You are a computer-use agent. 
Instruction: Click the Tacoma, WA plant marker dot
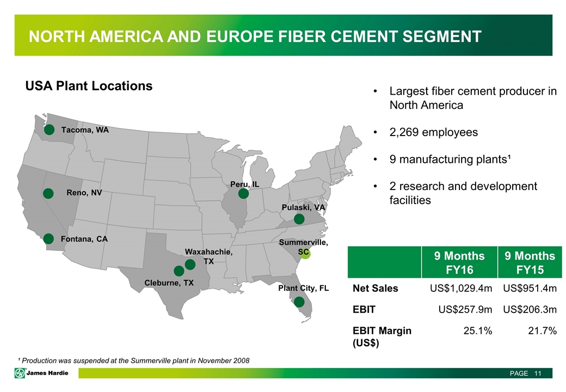(x=49, y=130)
